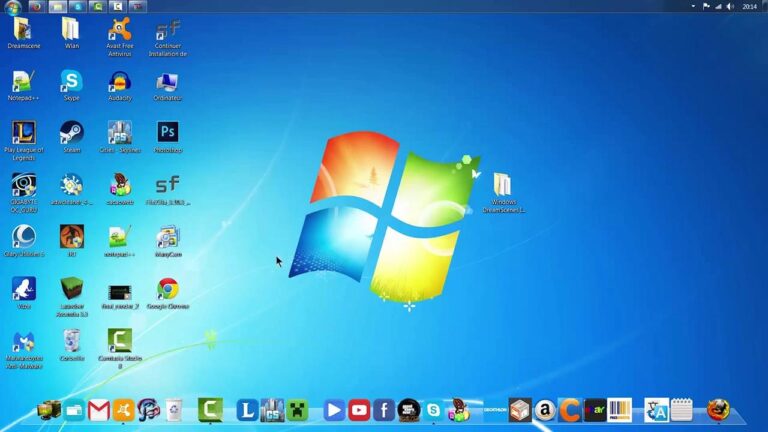Screen dimensions: 768x432
Task: Launch Cities - Skylines desktop shortcut
Action: (x=120, y=137)
